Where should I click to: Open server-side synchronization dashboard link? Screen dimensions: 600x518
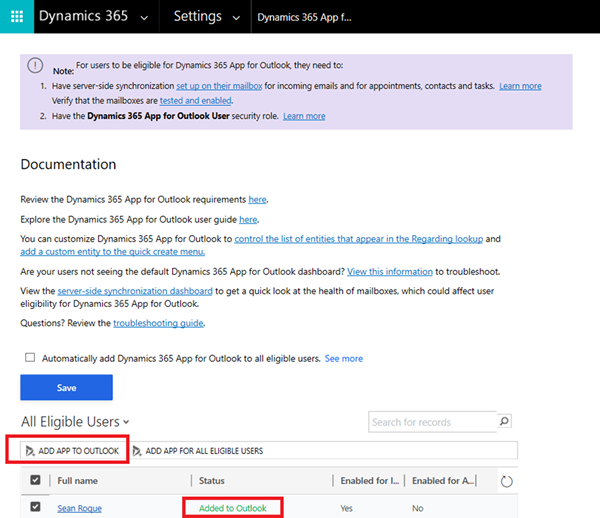click(135, 290)
